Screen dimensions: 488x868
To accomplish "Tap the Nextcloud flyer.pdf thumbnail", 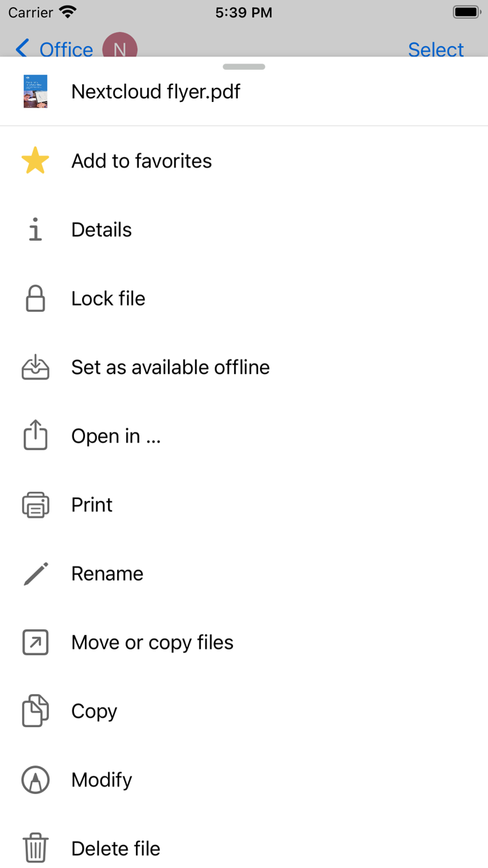I will point(35,91).
